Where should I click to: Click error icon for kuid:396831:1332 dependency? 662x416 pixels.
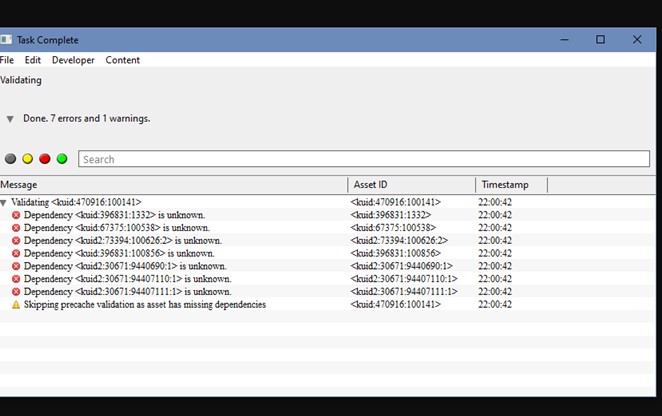click(x=16, y=215)
